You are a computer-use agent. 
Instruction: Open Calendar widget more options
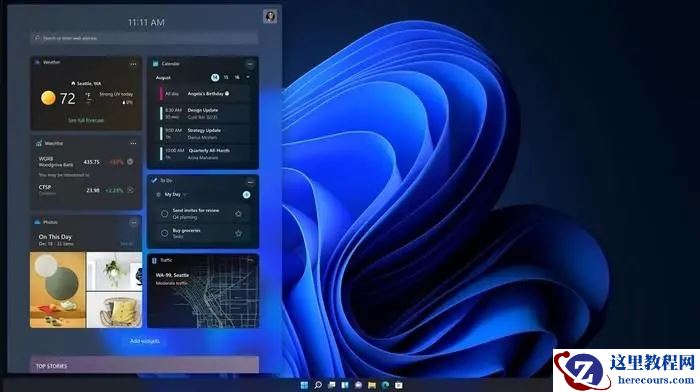pyautogui.click(x=250, y=64)
